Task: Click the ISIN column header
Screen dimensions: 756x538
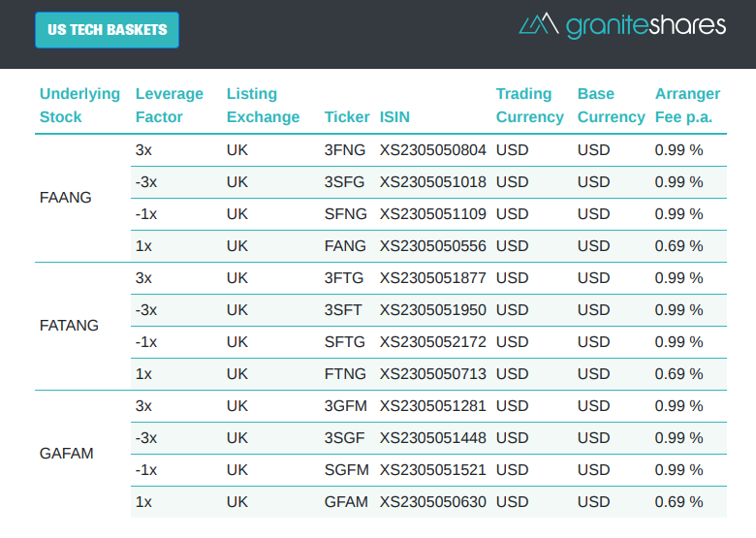Action: 394,117
